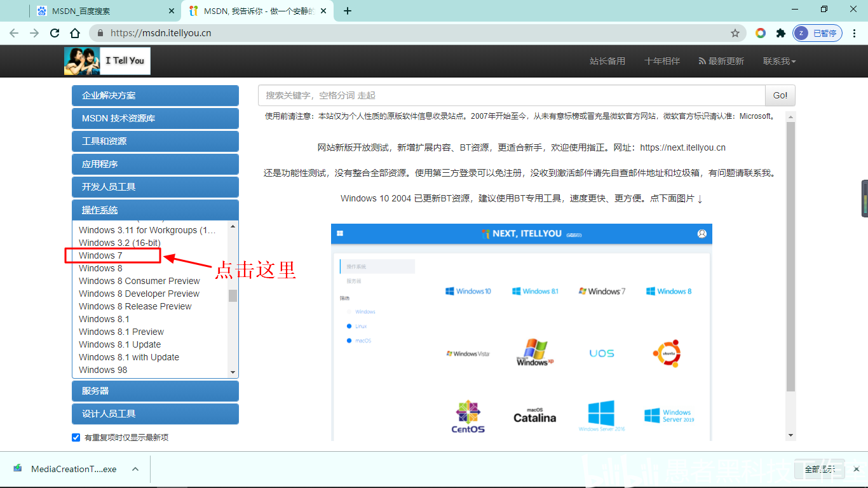The width and height of the screenshot is (868, 488).
Task: Click the Windows 7 logo in banner
Action: click(602, 291)
